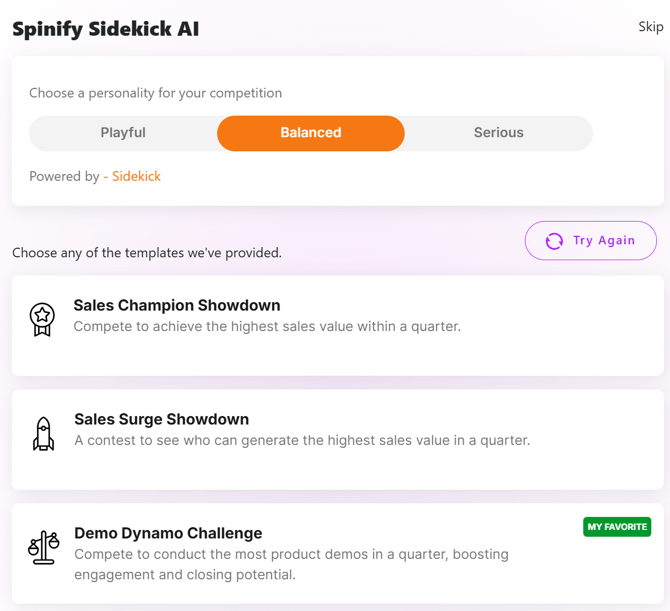Choose the Sales Champion Showdown template title
The height and width of the screenshot is (611, 670).
(x=177, y=306)
